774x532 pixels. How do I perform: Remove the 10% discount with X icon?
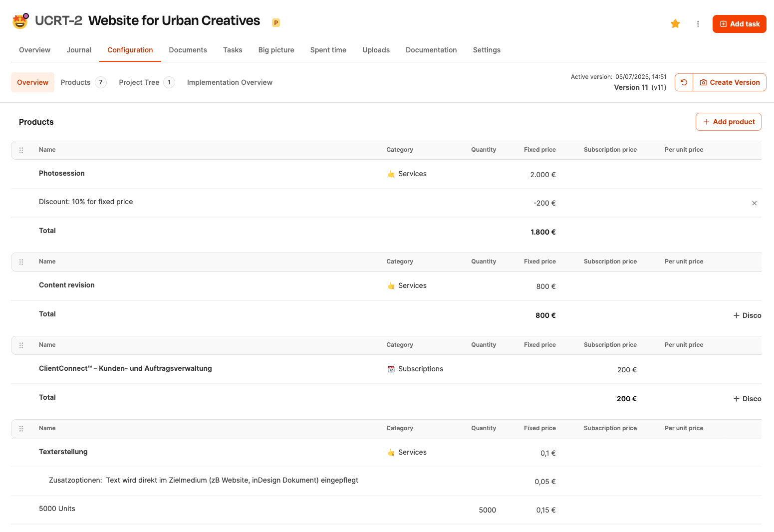coord(754,203)
